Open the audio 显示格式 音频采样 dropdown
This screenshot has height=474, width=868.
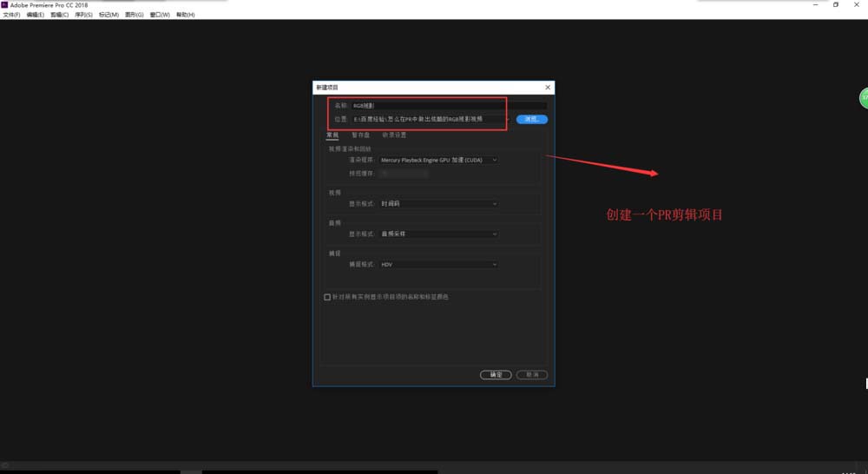438,234
